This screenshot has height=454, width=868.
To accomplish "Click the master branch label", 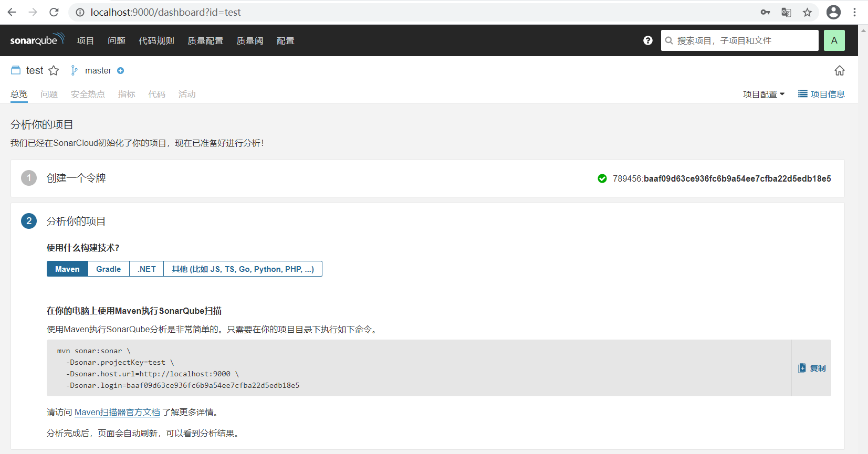I will (98, 70).
